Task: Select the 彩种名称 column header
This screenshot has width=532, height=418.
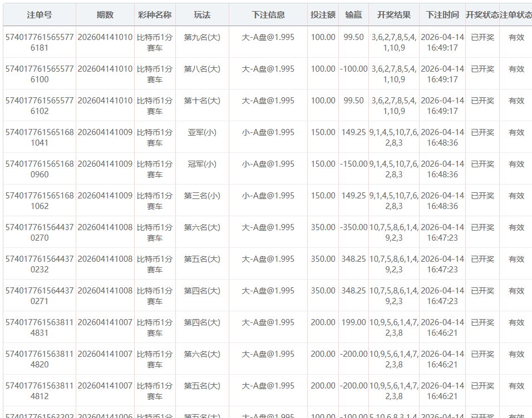Action: click(x=155, y=15)
